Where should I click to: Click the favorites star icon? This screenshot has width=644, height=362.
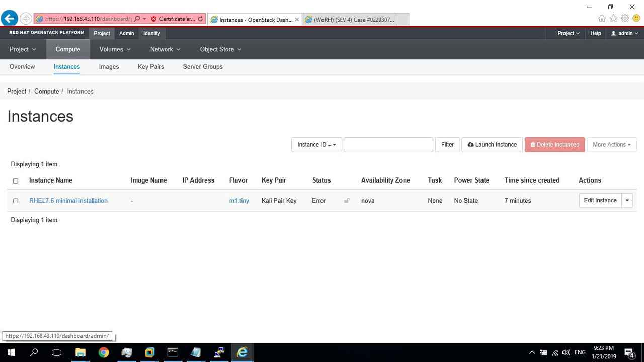coord(613,19)
